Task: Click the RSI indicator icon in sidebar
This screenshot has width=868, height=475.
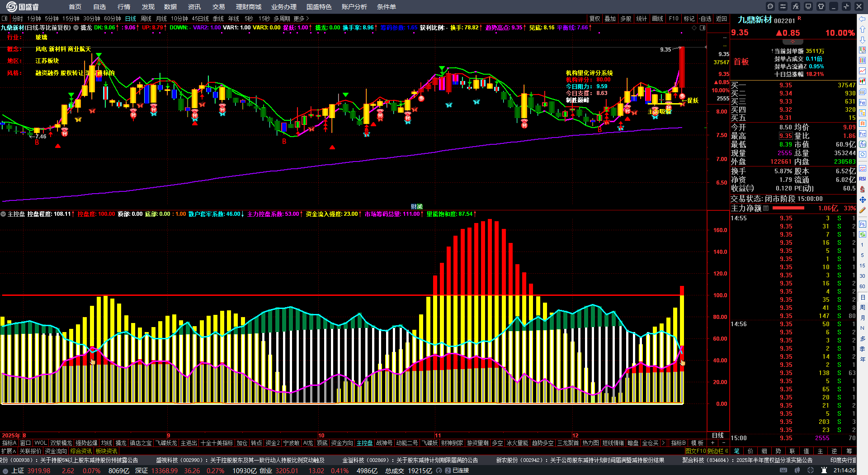Action: [863, 179]
